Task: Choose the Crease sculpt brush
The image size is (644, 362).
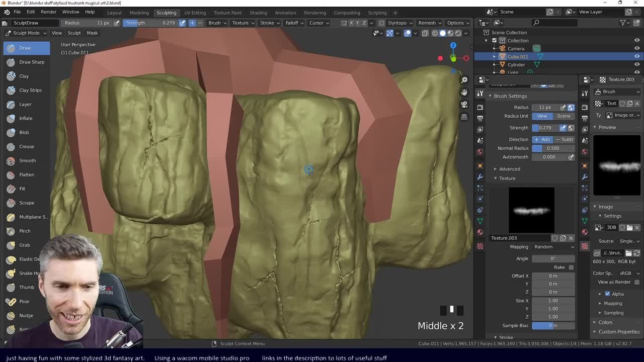Action: [x=26, y=146]
